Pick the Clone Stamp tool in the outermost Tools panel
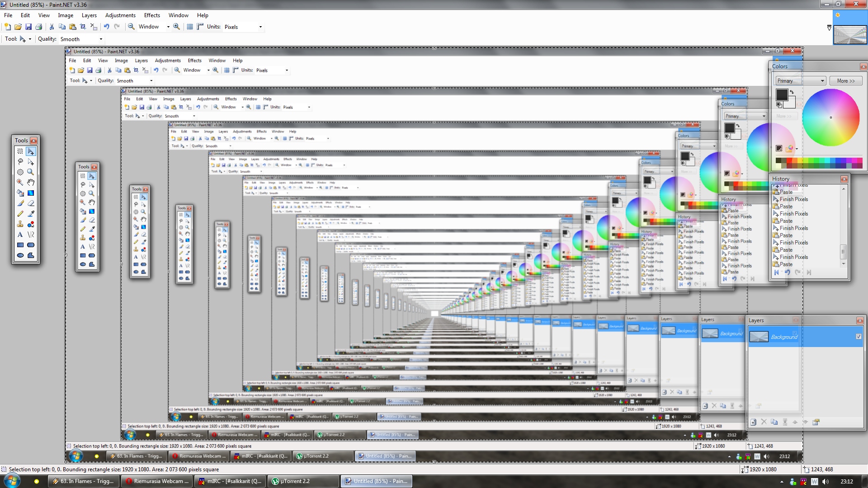 click(x=20, y=224)
